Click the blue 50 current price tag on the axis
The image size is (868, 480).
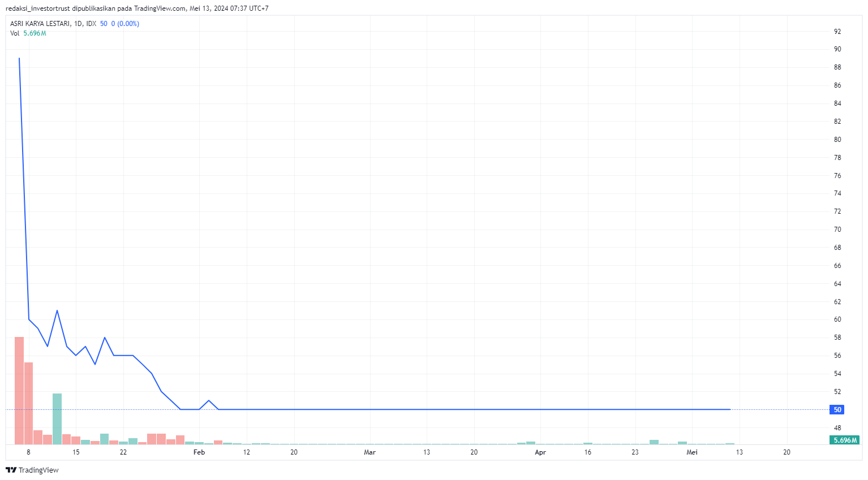837,409
